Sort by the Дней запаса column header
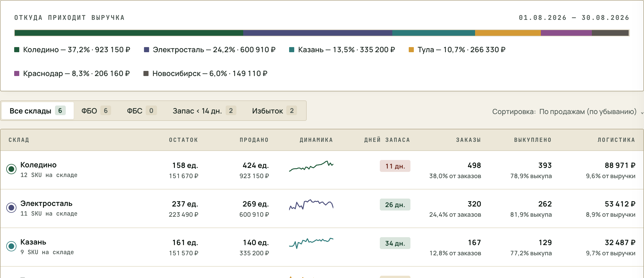 pos(387,140)
